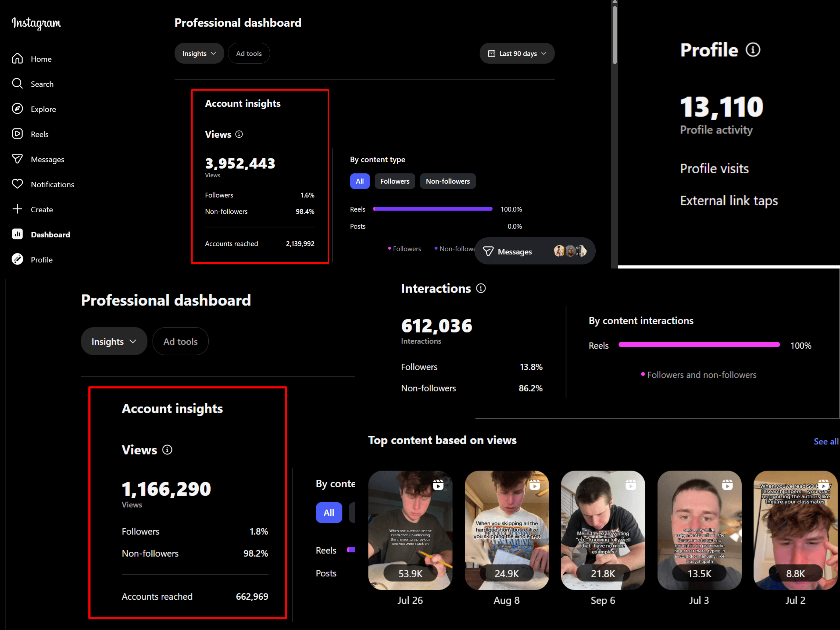Click info icon beside top Views heading
The height and width of the screenshot is (630, 840).
(x=239, y=134)
